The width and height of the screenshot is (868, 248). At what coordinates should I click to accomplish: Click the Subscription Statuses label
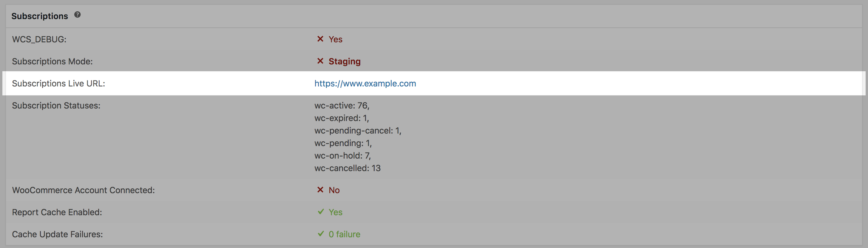[56, 105]
